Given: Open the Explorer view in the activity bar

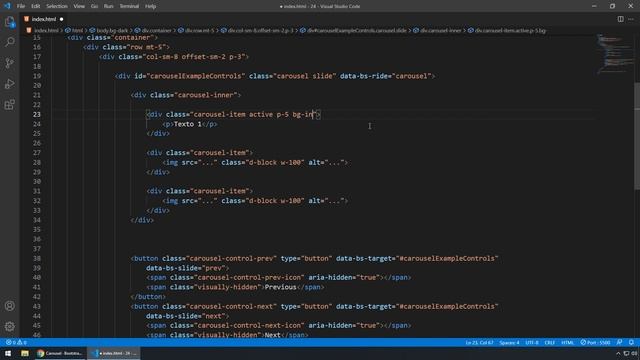Looking at the screenshot, I should (10, 22).
